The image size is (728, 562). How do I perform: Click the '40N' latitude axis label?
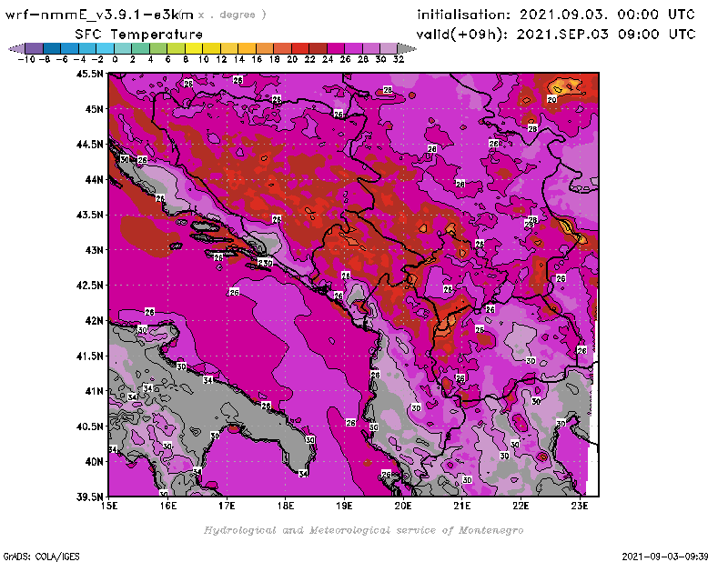[x=94, y=462]
